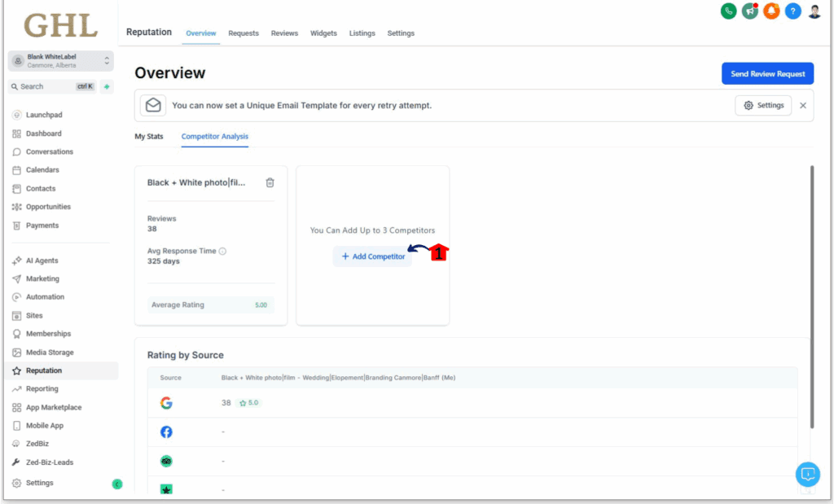Viewport: 834px width, 504px height.
Task: Click the Google 5.0 star rating badge
Action: 249,402
